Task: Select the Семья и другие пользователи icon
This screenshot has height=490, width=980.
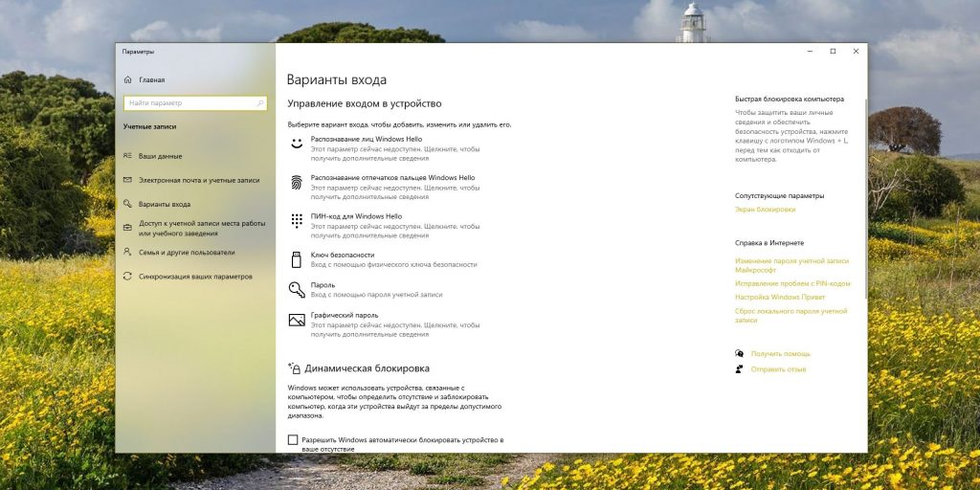Action: [x=128, y=253]
